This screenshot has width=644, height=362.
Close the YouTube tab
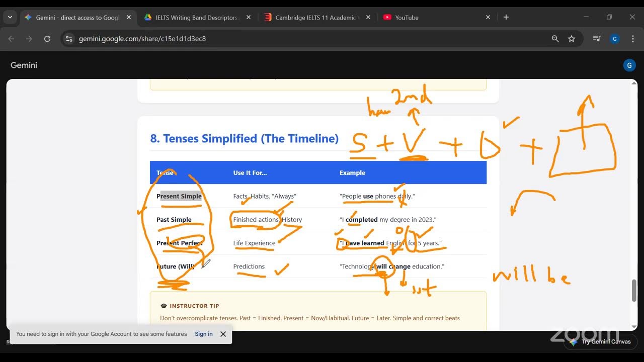[x=488, y=17]
